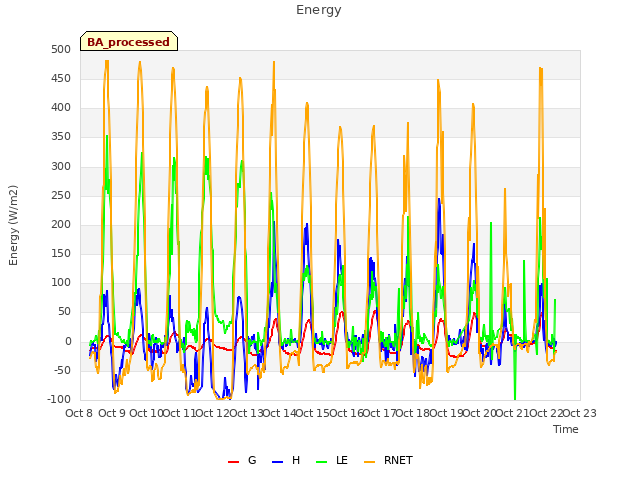This screenshot has width=640, height=480.
Task: Click the Time x-axis label
Action: tap(566, 429)
